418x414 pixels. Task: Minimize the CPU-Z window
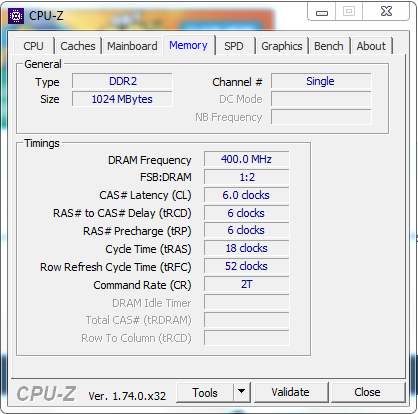click(x=321, y=12)
